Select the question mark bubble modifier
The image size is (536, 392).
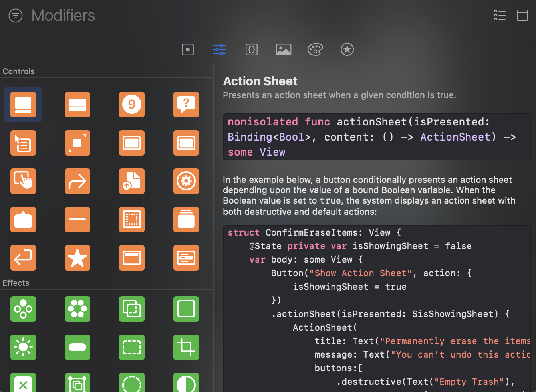coord(186,105)
